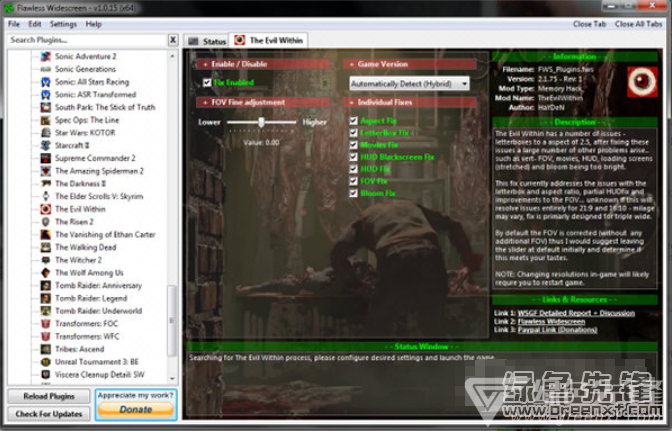Click the red eye plugin logo thumbnail

642,81
